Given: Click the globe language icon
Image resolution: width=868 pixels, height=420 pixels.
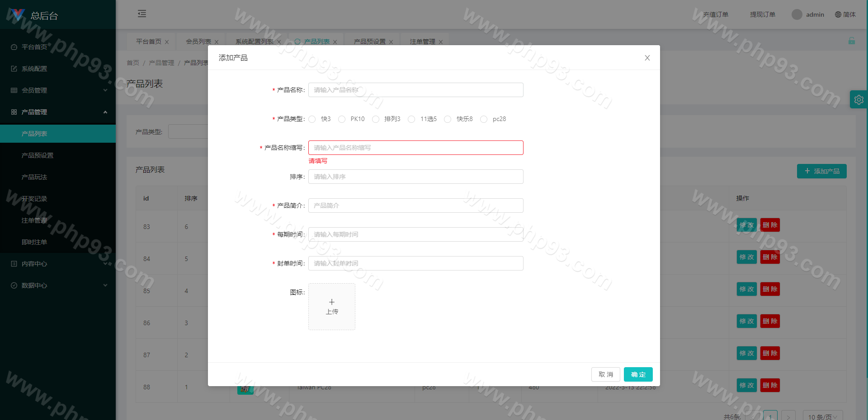Looking at the screenshot, I should coord(838,14).
